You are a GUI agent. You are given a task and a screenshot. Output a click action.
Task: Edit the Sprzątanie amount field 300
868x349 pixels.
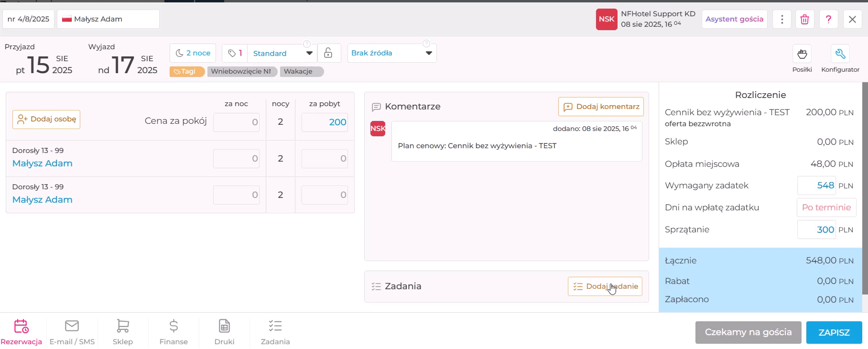tap(816, 229)
